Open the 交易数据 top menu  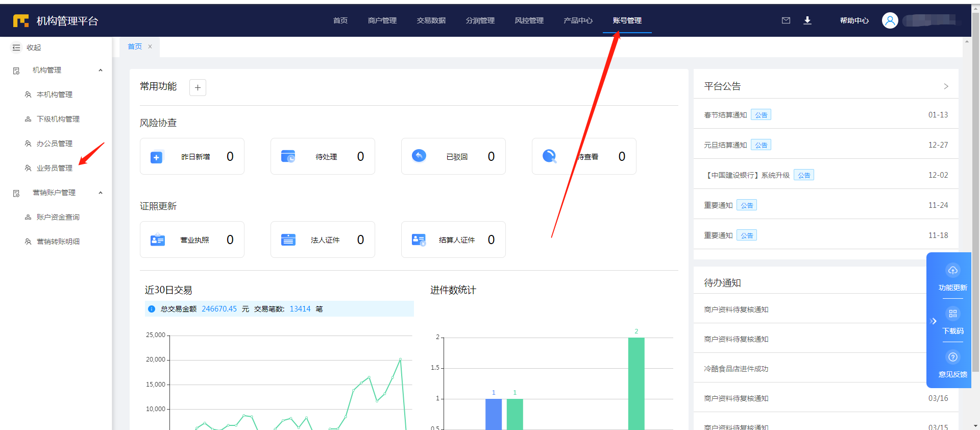tap(431, 20)
